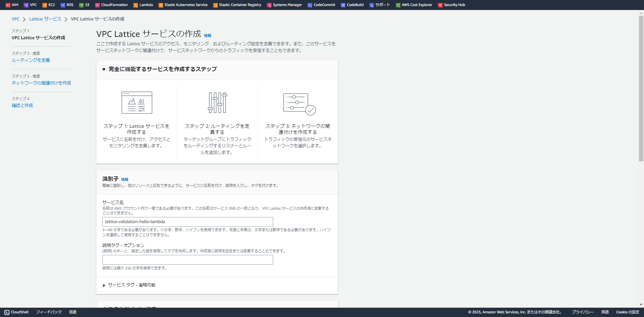Collapse the 完全に機能するサービスを作成するステップ section
Image resolution: width=644 pixels, height=317 pixels.
[x=104, y=69]
